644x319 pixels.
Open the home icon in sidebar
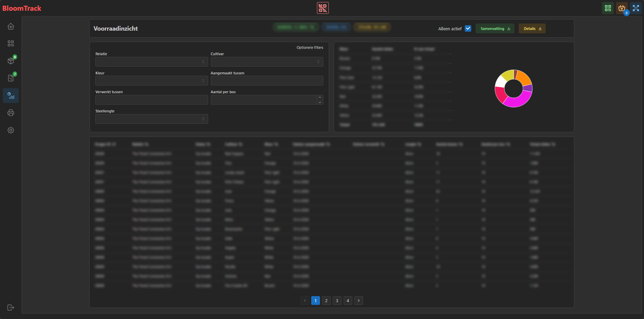click(11, 26)
